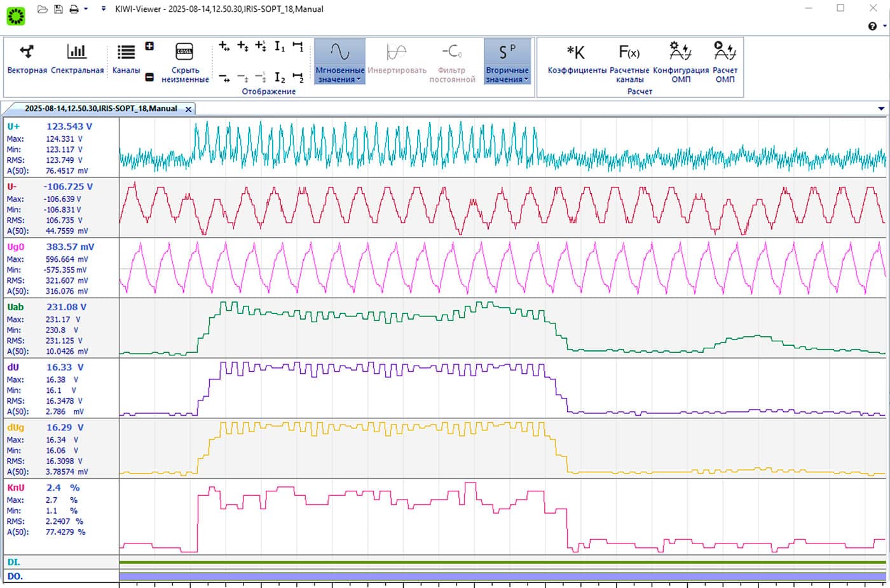Open the Векторная (vector) diagram view

click(x=27, y=59)
